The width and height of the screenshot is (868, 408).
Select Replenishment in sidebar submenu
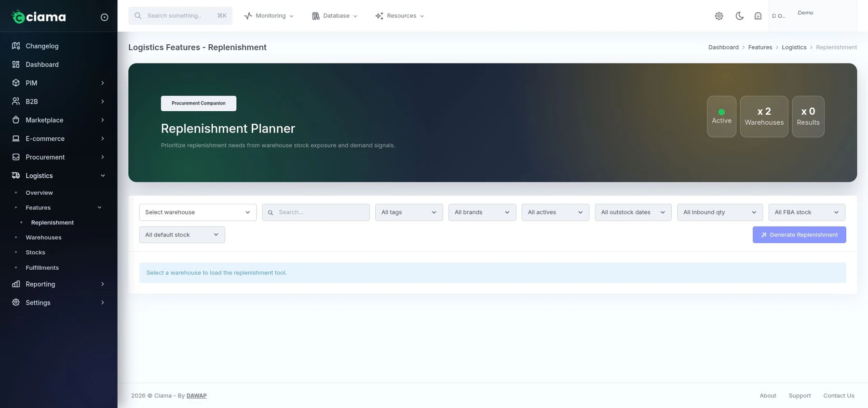point(52,223)
